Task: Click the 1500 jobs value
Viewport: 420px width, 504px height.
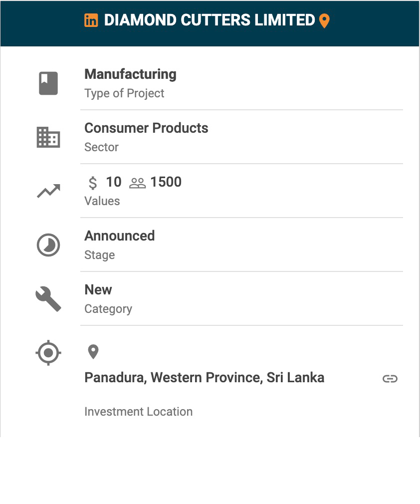Action: (166, 182)
